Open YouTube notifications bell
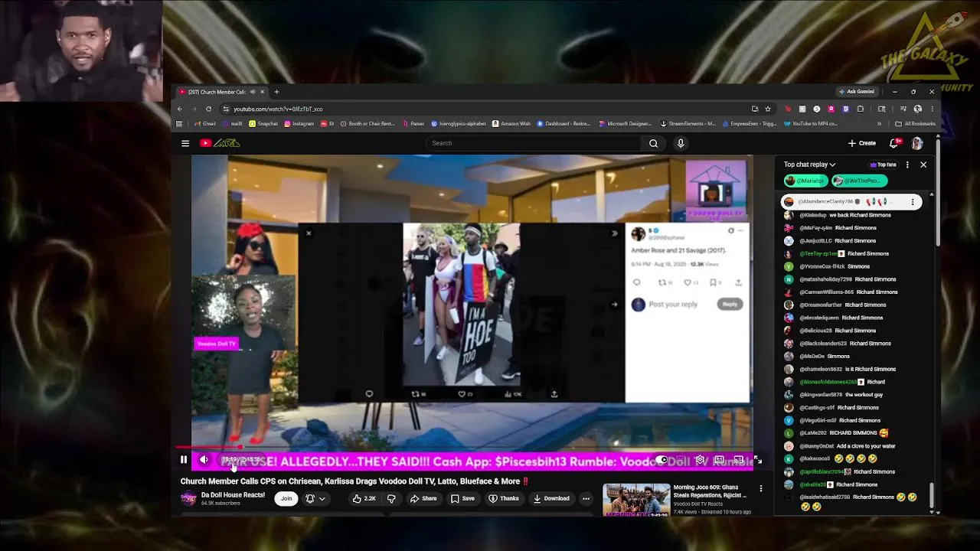 point(894,143)
